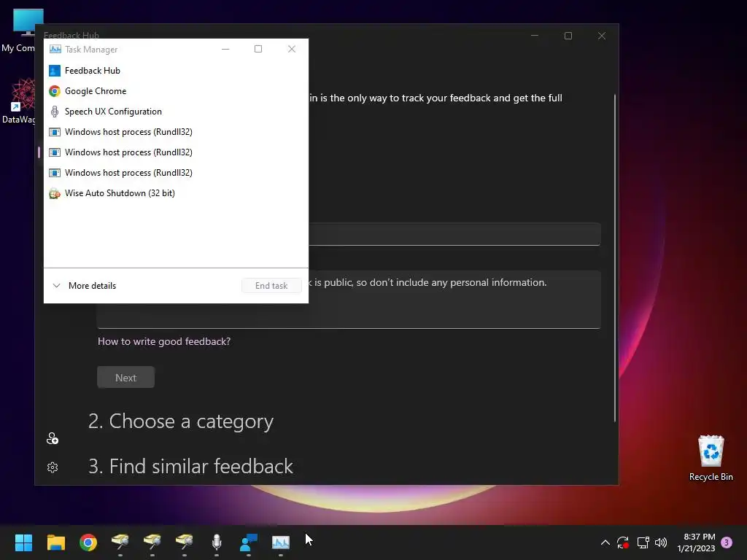
Task: Click the Task Manager title bar icon
Action: pos(55,49)
